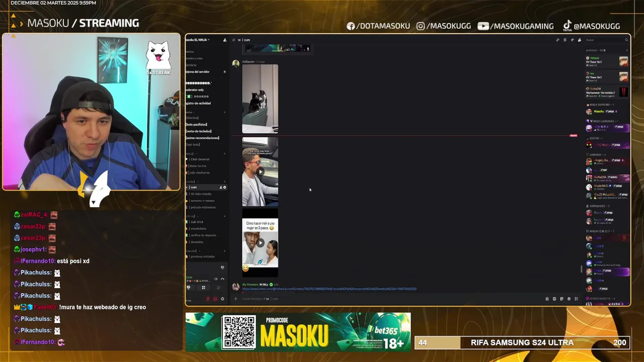Open the activities launcher in voice panel
This screenshot has height=362, width=644.
point(203,288)
